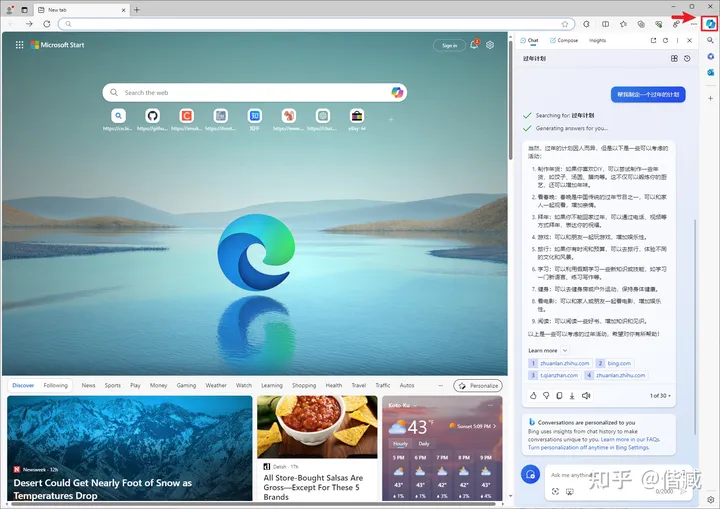Open the Copilot sidebar icon in toolbar

pyautogui.click(x=710, y=24)
